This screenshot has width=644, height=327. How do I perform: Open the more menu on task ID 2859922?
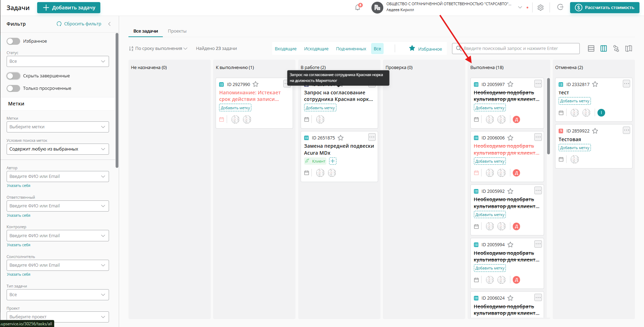(x=626, y=130)
